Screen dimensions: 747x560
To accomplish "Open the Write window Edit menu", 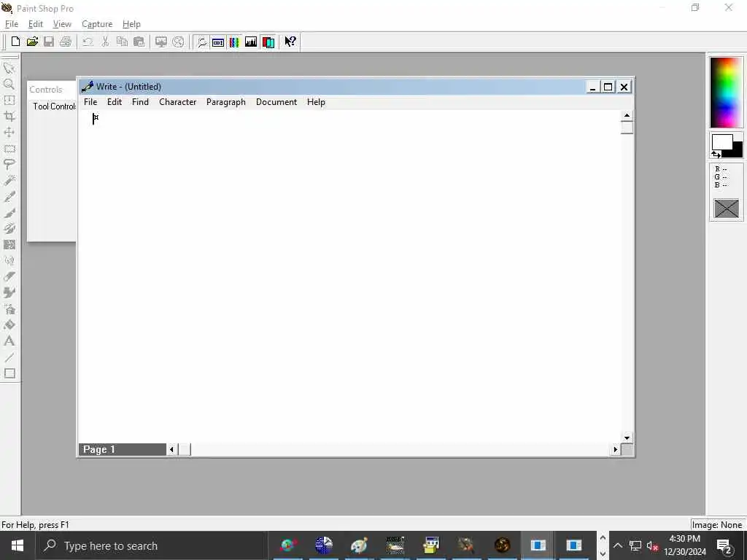I will 115,102.
